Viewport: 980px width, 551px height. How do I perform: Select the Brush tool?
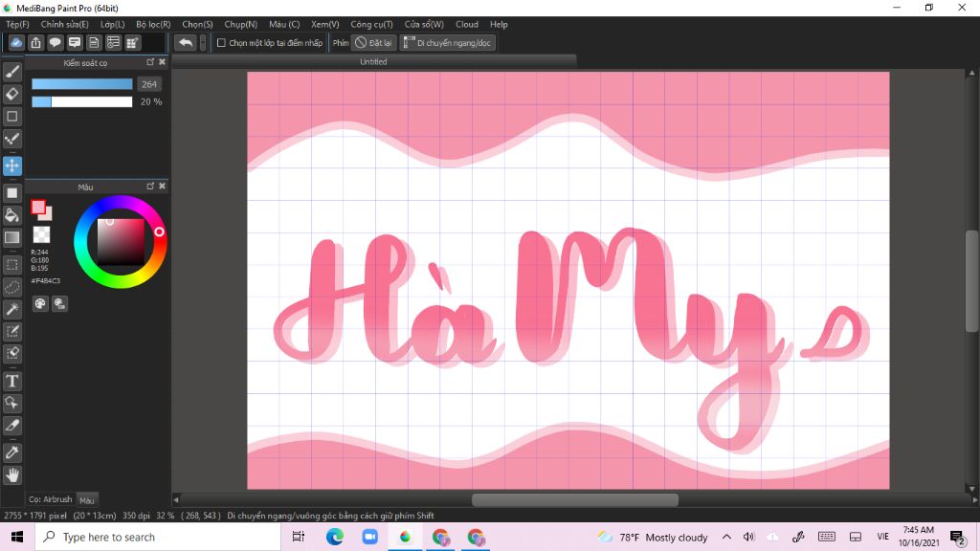click(x=12, y=72)
